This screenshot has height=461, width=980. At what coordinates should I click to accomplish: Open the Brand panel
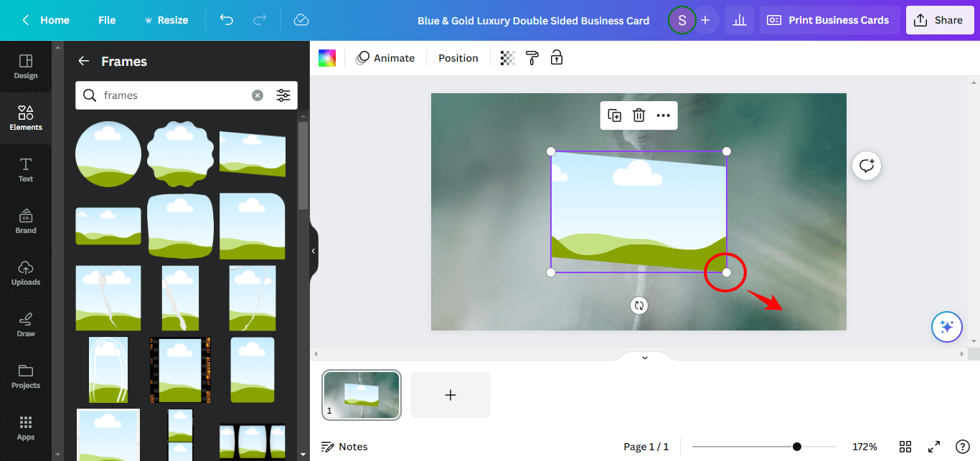25,220
